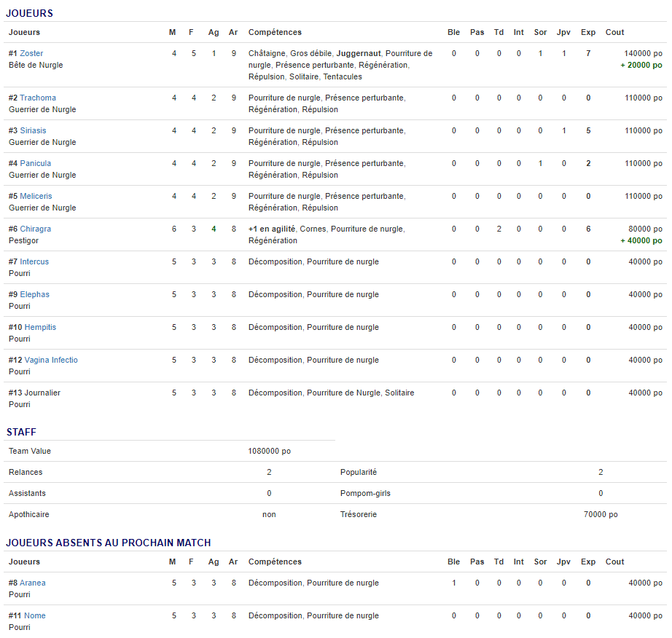Open Siriasis player page

tap(33, 130)
